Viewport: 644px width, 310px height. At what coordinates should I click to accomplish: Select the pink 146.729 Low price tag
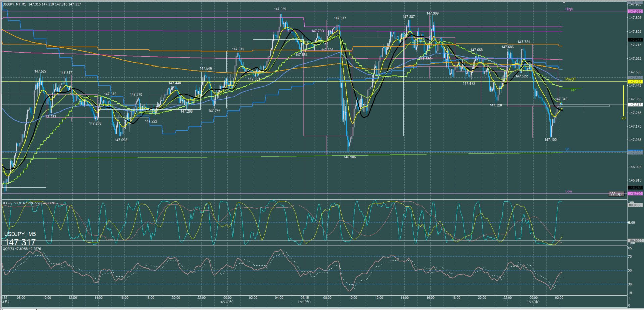[x=635, y=194]
